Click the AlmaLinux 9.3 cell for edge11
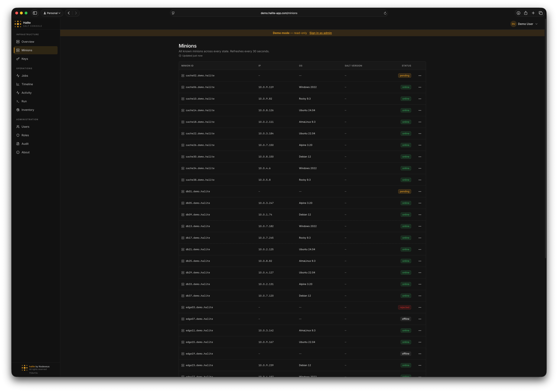Screen dimensions: 558x392 point(307,331)
